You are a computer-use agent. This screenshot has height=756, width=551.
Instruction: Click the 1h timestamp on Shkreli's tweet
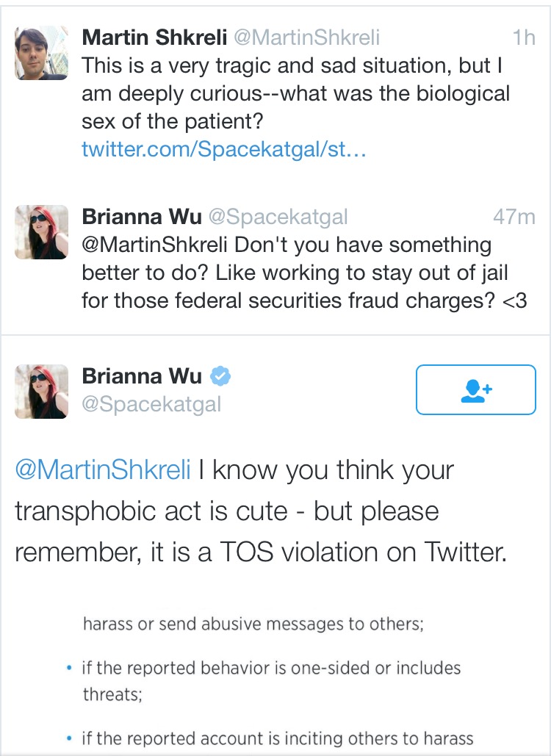click(x=524, y=37)
